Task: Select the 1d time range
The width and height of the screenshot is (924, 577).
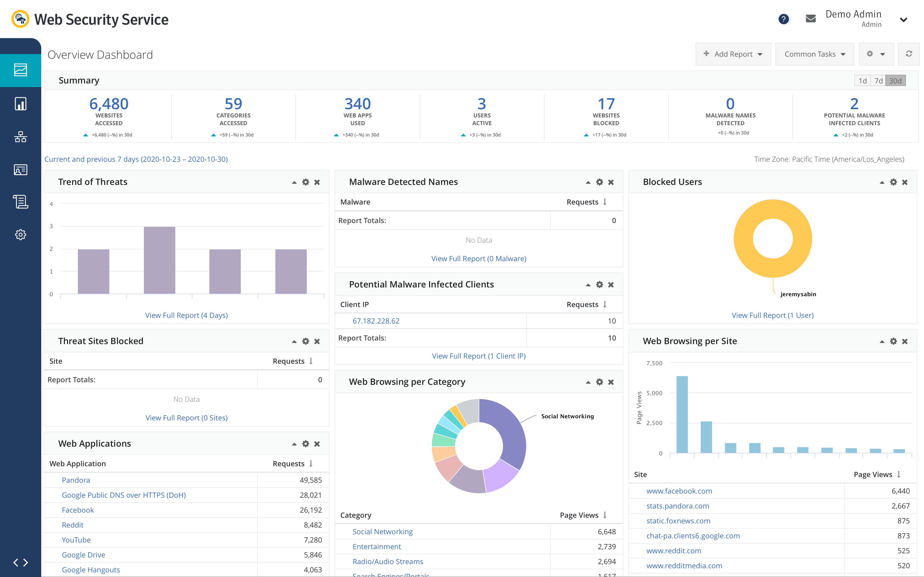Action: coord(863,81)
